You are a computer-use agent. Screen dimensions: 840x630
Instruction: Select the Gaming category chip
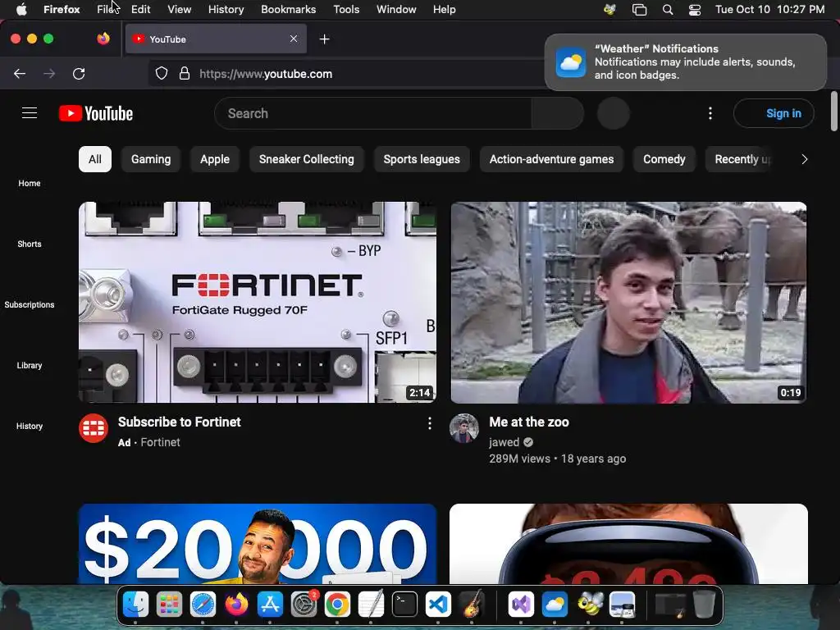tap(151, 159)
